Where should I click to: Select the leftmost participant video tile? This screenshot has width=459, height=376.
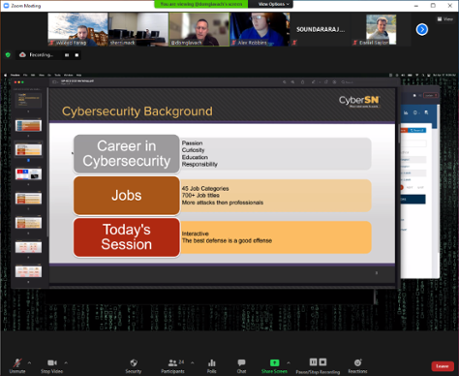(78, 29)
